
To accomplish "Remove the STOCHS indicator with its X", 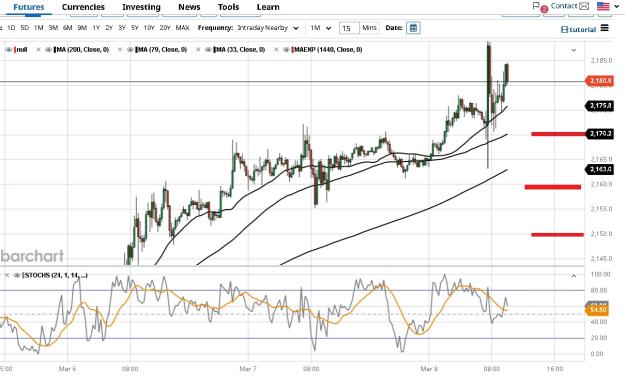I will 7,275.
